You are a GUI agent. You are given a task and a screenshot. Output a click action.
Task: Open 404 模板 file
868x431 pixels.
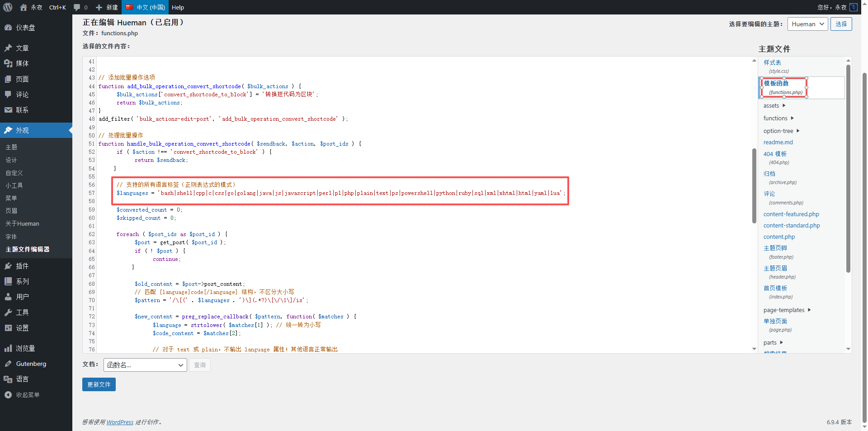(775, 154)
